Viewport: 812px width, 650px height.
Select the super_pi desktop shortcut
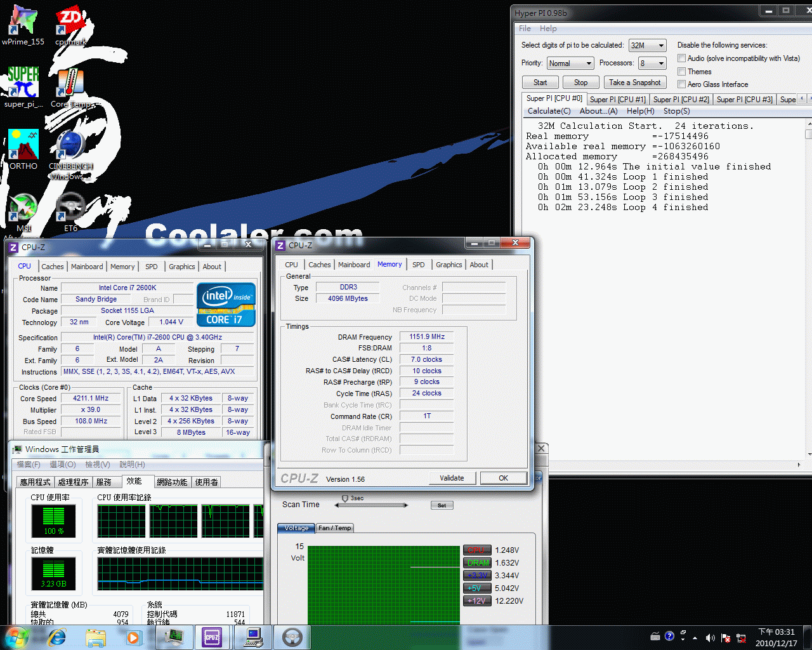(23, 88)
